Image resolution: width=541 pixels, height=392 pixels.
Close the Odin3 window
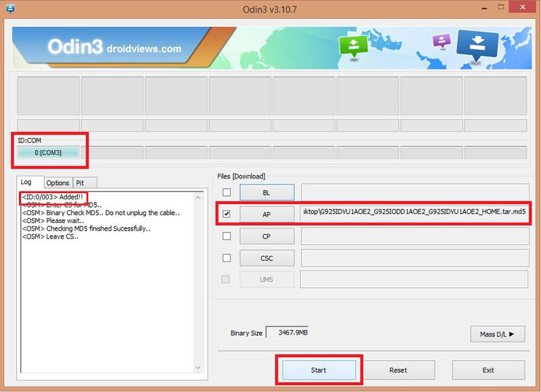point(522,7)
